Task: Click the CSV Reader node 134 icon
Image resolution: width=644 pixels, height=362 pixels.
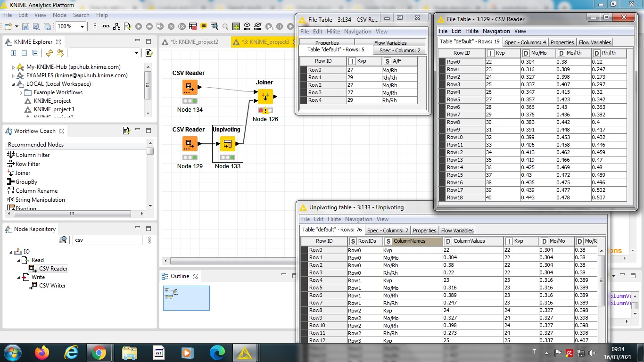Action: tap(190, 87)
